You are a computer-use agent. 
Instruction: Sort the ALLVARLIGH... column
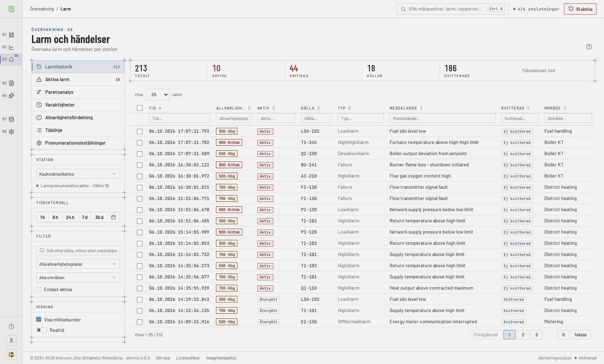(249, 108)
